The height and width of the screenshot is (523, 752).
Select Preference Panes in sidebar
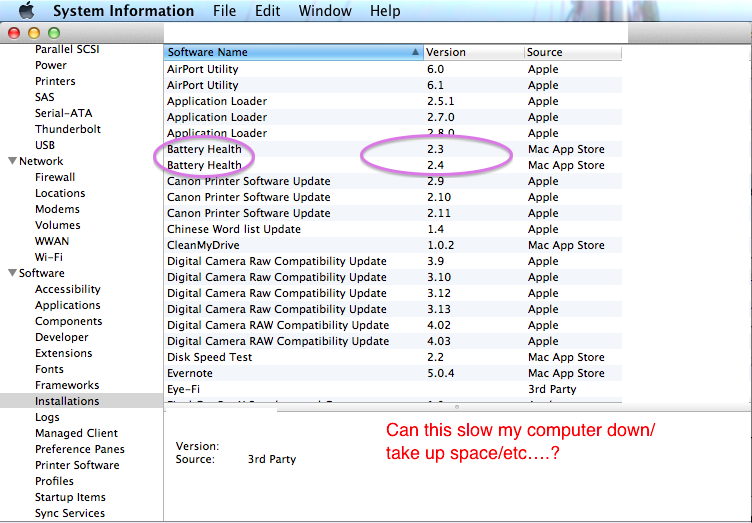click(80, 449)
